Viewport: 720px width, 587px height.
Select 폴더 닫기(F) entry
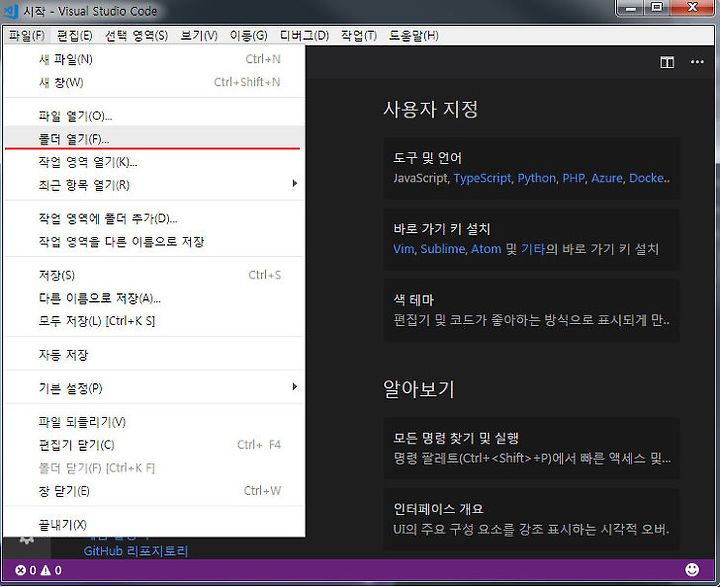154,468
